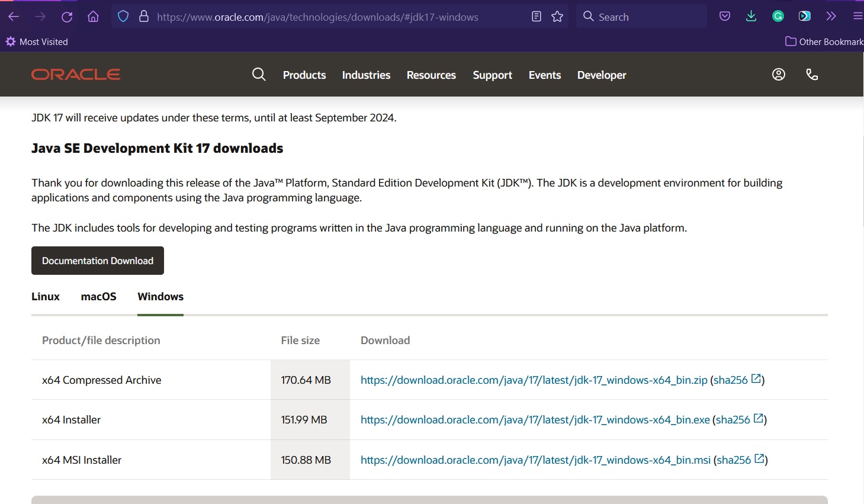Open the Developer menu

[x=602, y=75]
